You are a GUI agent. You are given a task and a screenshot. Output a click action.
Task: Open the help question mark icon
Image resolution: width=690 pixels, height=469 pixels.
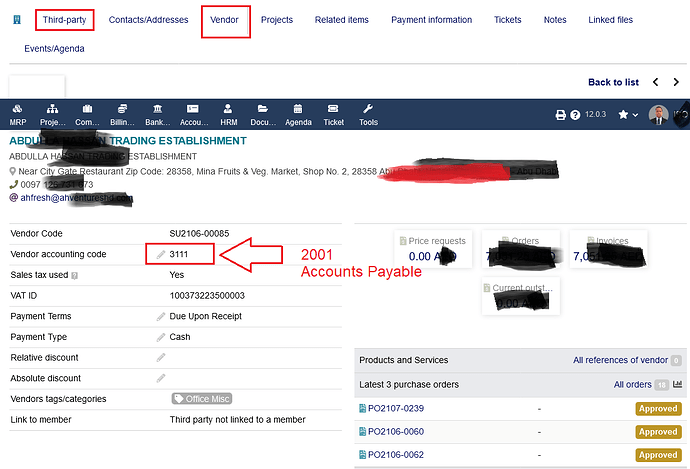point(575,115)
